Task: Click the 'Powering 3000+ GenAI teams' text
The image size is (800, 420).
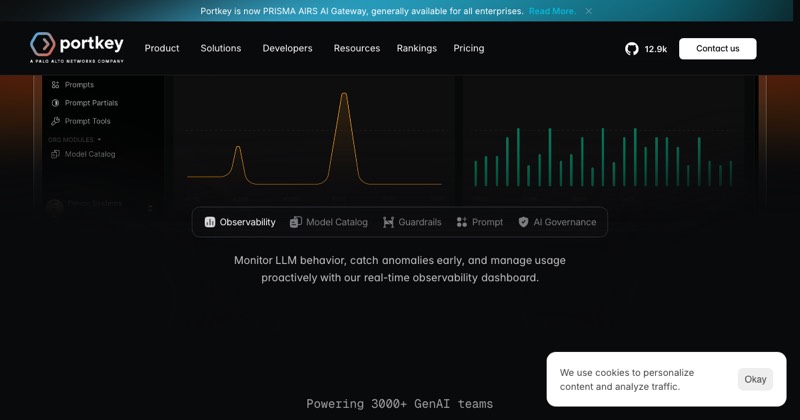Action: [399, 404]
